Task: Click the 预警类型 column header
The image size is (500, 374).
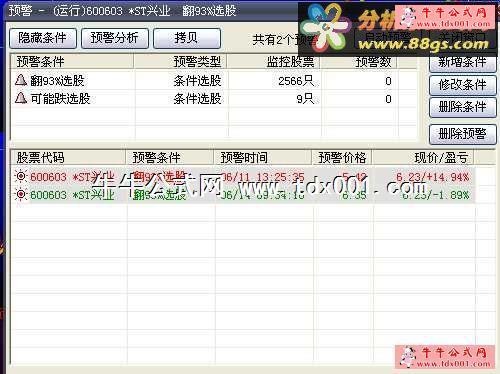Action: pos(180,62)
